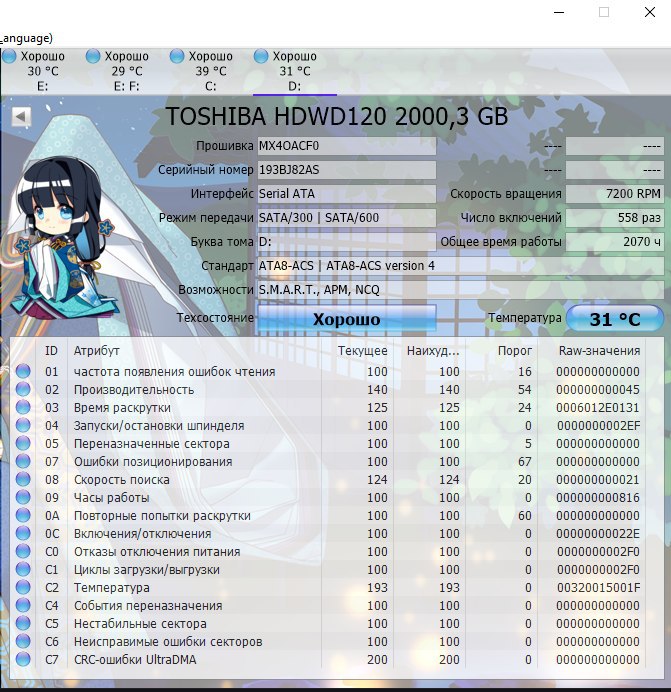Click status orb of Циклы загрузки/выгрузки row
Screen dimensions: 671x692
point(23,569)
